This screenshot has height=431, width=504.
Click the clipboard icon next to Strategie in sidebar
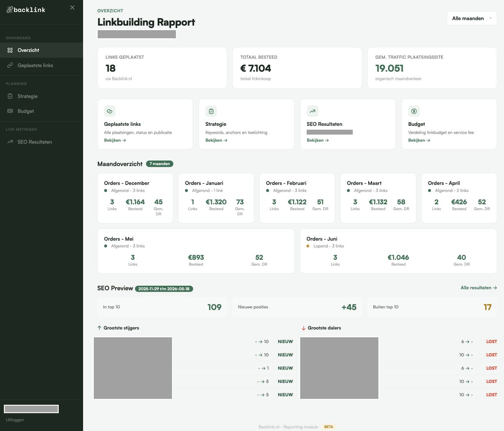click(x=10, y=96)
